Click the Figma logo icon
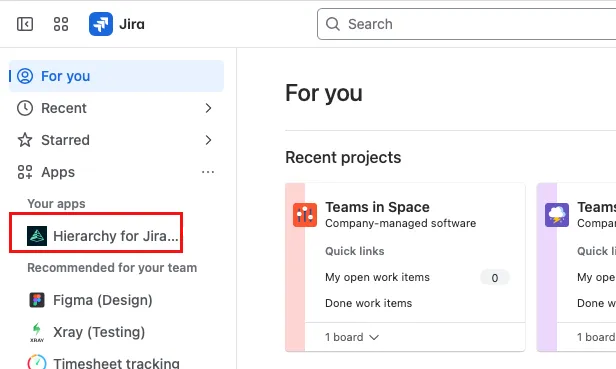The image size is (616, 369). coord(37,300)
